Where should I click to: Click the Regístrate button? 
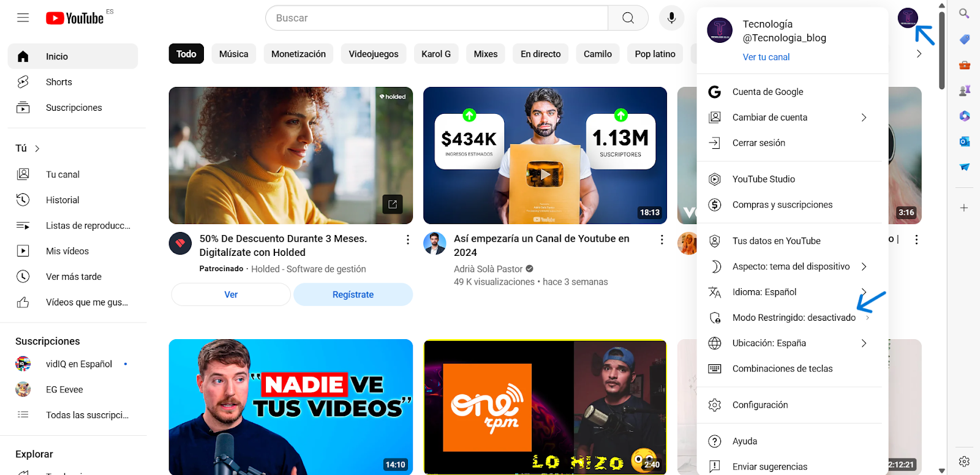pos(353,294)
